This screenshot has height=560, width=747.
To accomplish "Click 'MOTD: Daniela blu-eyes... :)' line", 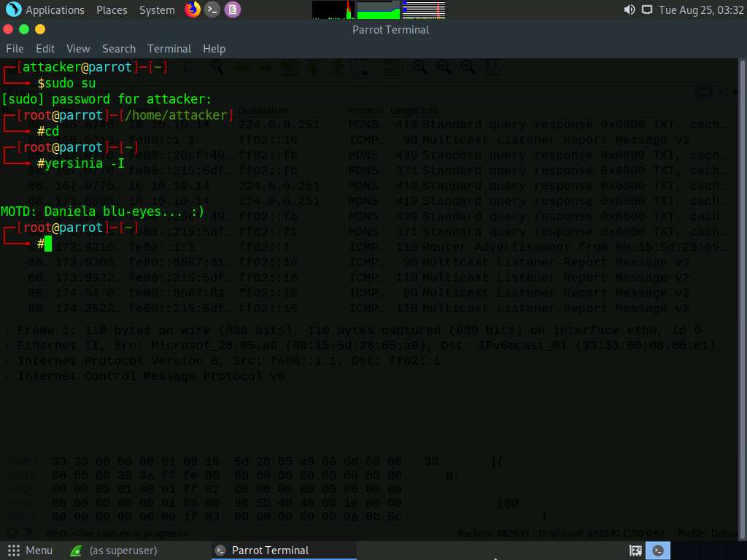I will (x=102, y=211).
